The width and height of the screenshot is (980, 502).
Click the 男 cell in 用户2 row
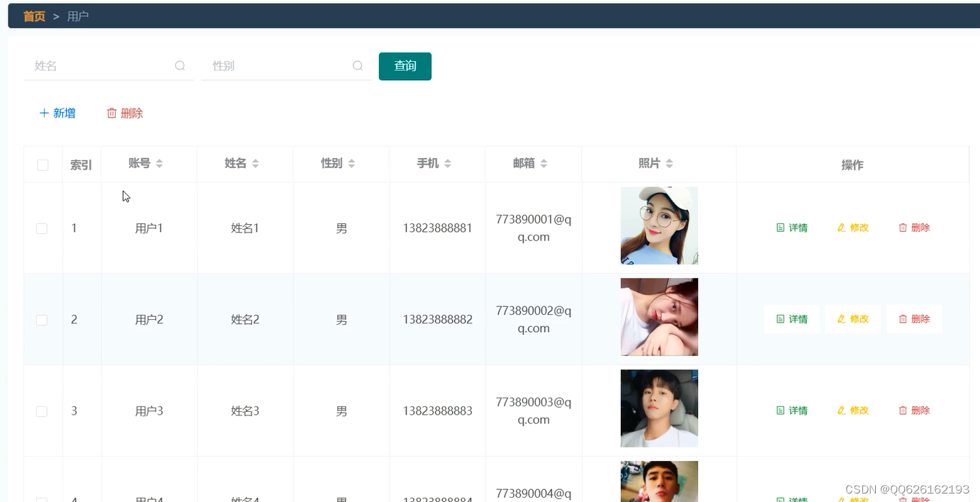pos(342,320)
